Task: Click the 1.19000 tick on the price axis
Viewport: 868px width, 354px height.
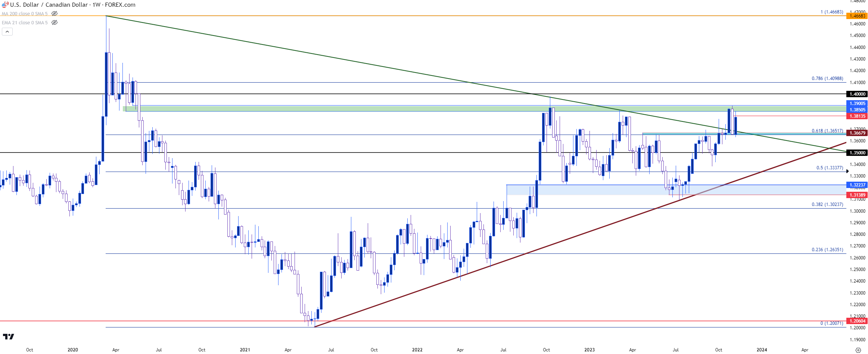Action: pos(857,339)
